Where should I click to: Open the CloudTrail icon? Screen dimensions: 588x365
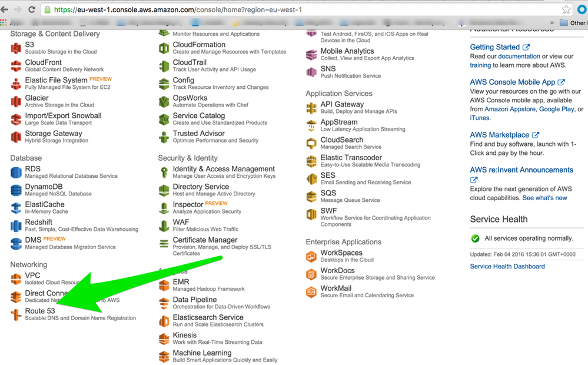pos(164,66)
